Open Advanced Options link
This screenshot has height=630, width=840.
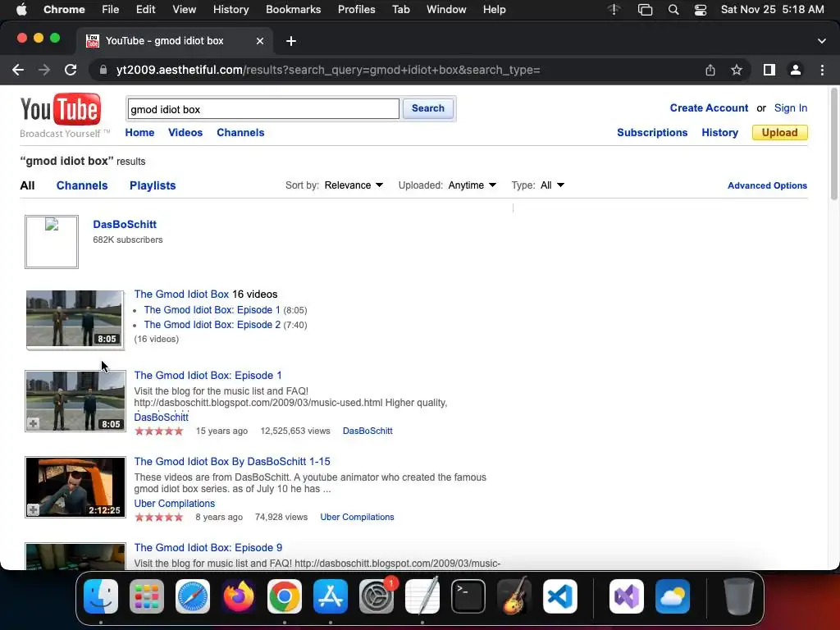pos(767,185)
